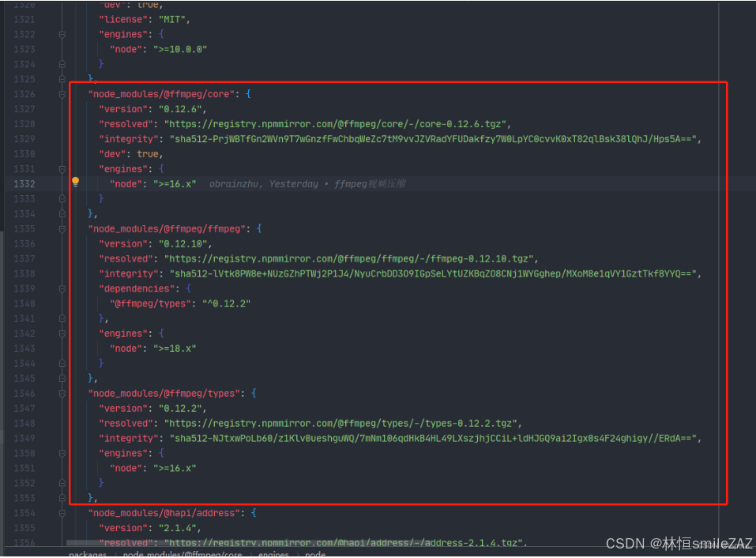Click the version value "0.12.10"
Viewport: 756px width, 558px height.
(x=182, y=244)
